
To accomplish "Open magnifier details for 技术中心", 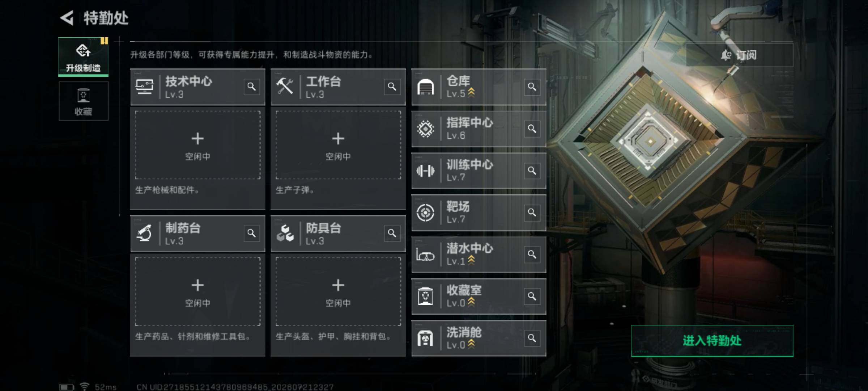I will (x=252, y=87).
